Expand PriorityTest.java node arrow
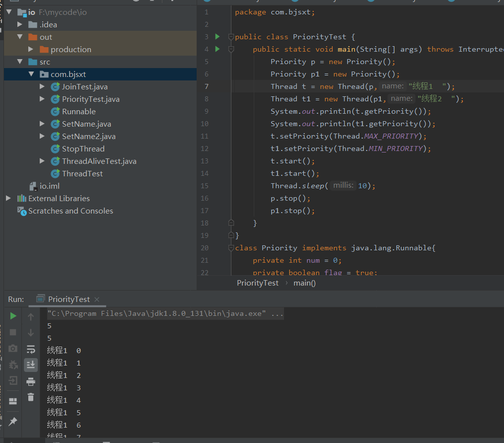Image resolution: width=504 pixels, height=443 pixels. click(42, 99)
